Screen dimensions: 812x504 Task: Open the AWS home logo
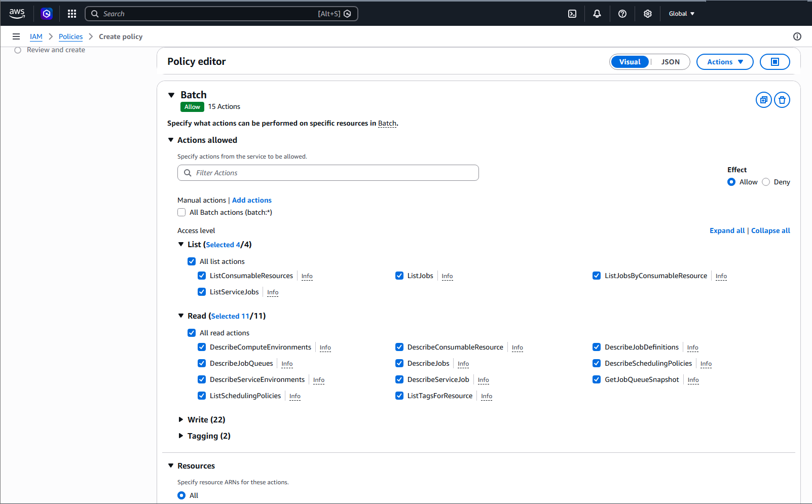(17, 14)
